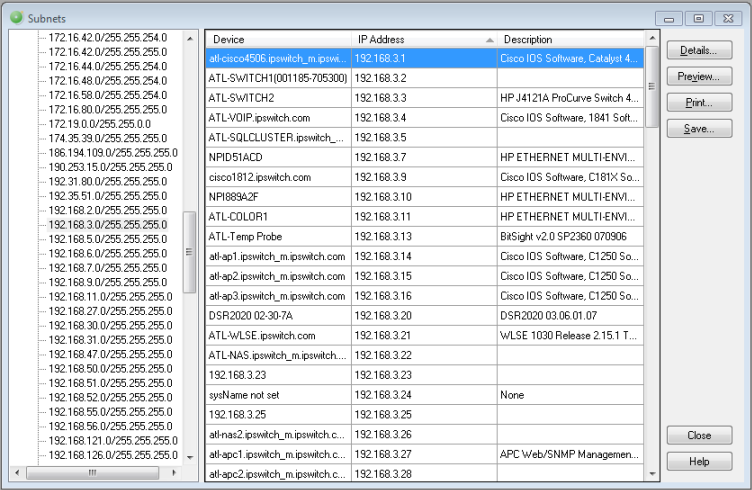Open Help for the Subnets dialog
This screenshot has width=752, height=490.
[699, 461]
